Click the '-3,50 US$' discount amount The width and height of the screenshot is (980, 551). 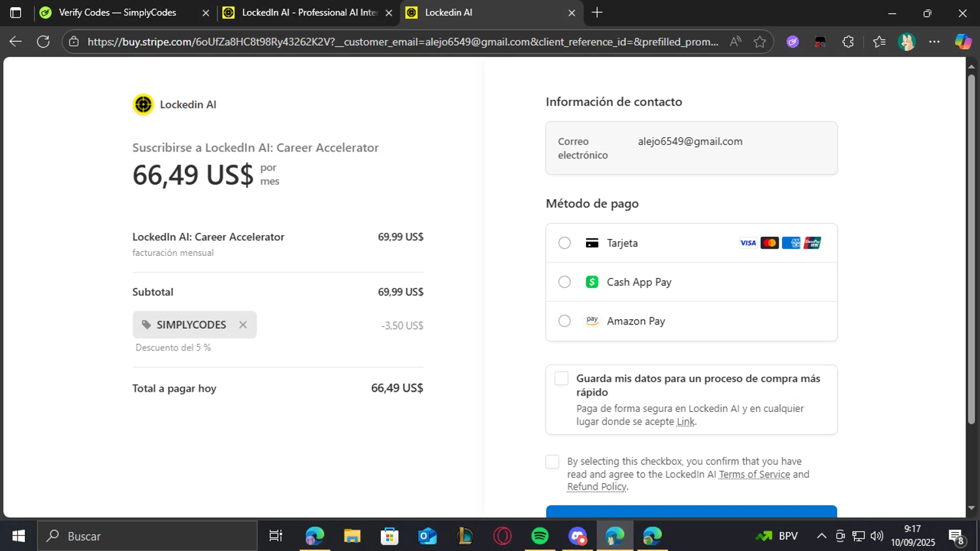click(402, 325)
